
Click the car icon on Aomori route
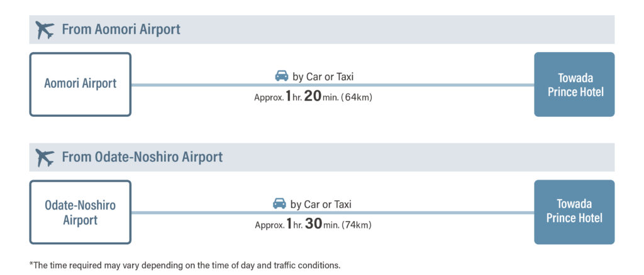click(x=282, y=76)
